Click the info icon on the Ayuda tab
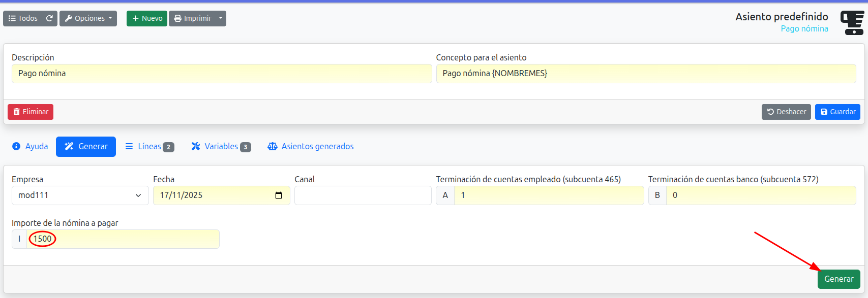 tap(16, 147)
